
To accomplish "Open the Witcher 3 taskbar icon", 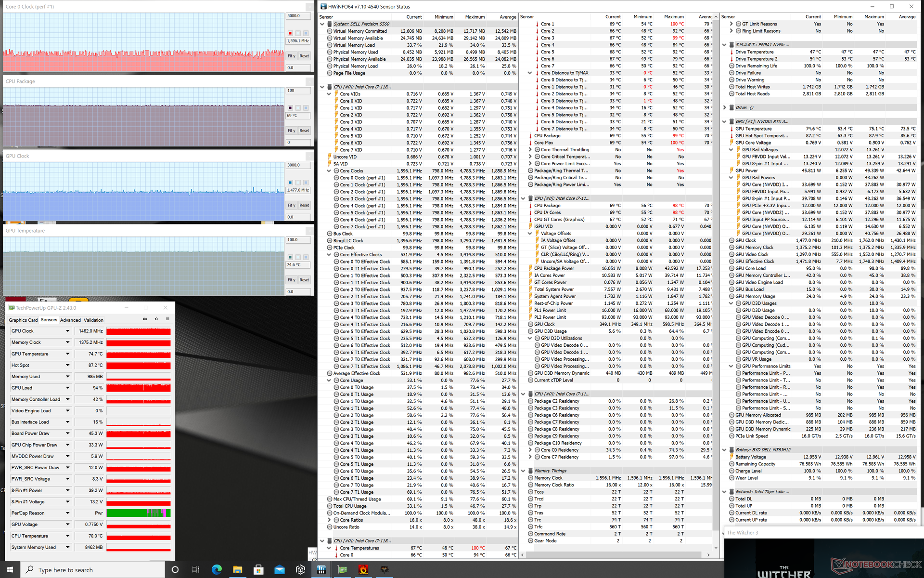I will 384,570.
